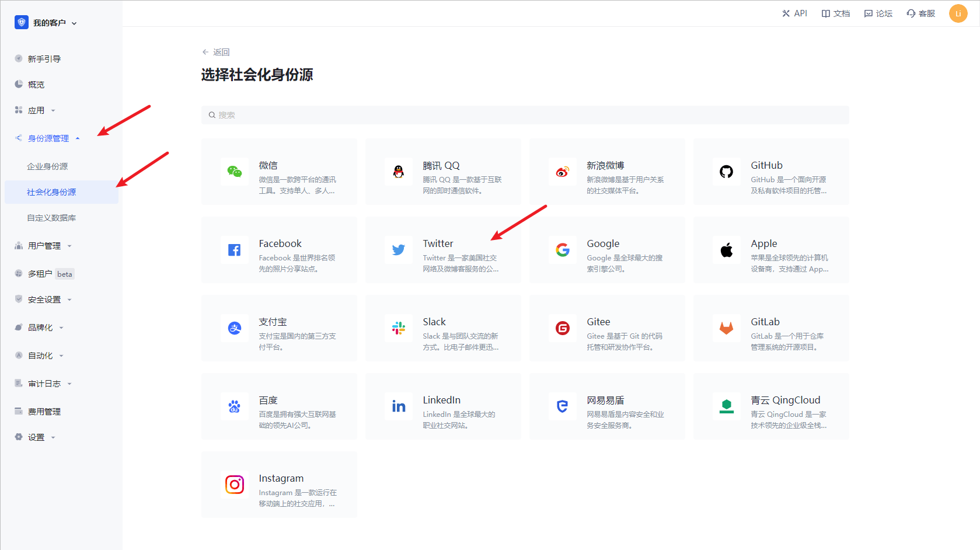Pick the Instagram camera icon
The image size is (980, 550).
[235, 485]
